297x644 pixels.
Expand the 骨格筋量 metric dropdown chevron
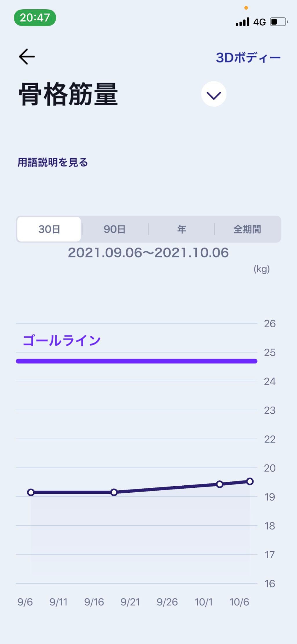[x=214, y=94]
